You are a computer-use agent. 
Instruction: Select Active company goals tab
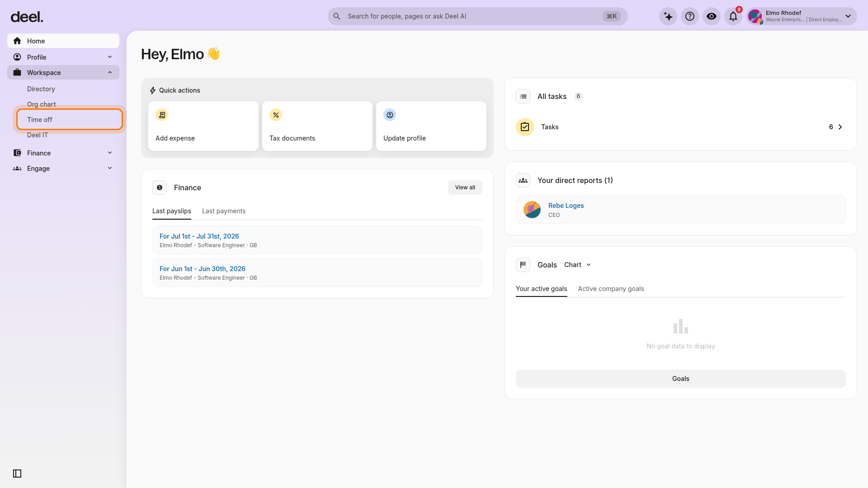coord(611,289)
